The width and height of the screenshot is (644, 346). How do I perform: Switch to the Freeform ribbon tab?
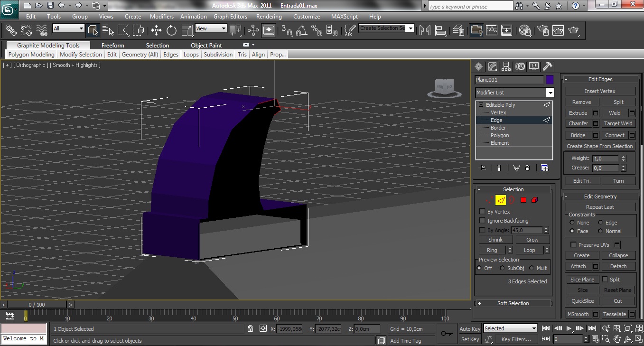click(x=112, y=46)
